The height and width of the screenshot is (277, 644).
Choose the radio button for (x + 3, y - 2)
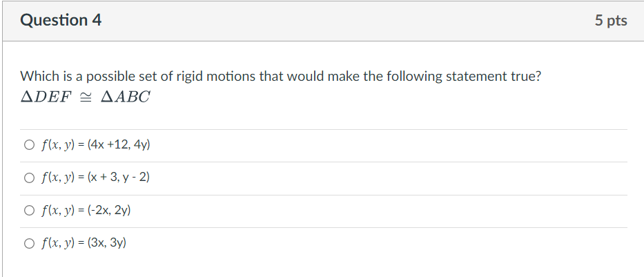pos(28,178)
